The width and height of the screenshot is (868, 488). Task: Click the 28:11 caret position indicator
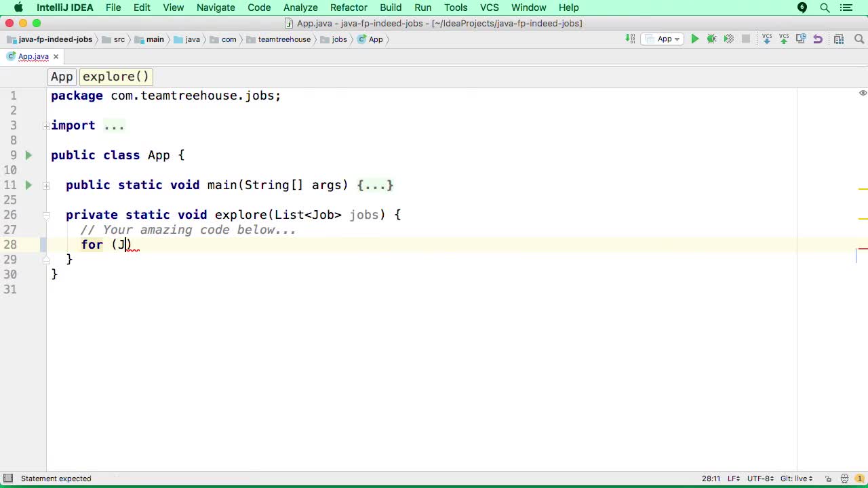(711, 479)
